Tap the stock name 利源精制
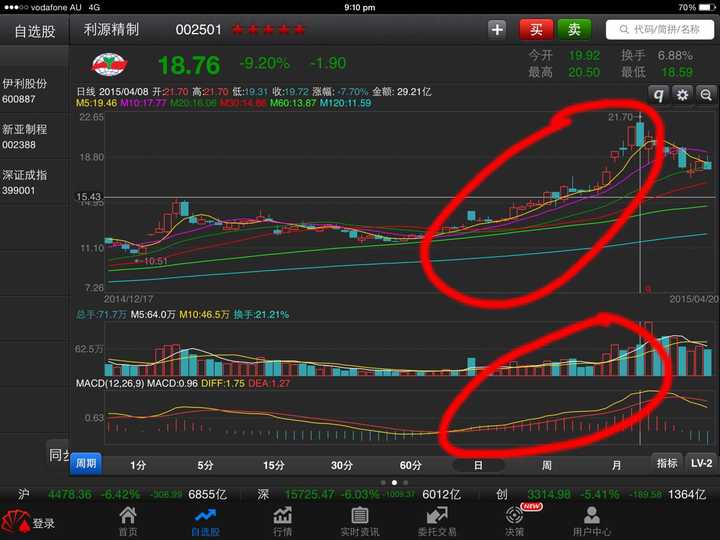The image size is (720, 540). coord(111,30)
